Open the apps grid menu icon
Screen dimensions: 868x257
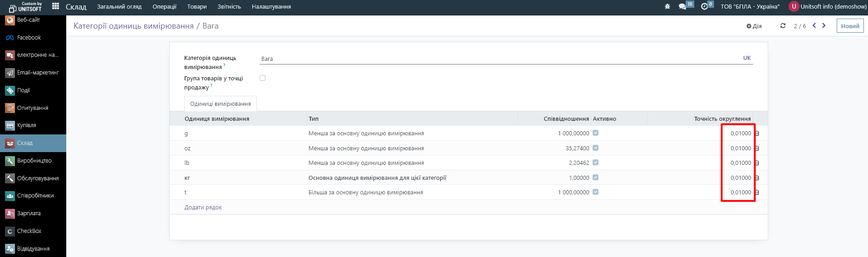pyautogui.click(x=55, y=6)
